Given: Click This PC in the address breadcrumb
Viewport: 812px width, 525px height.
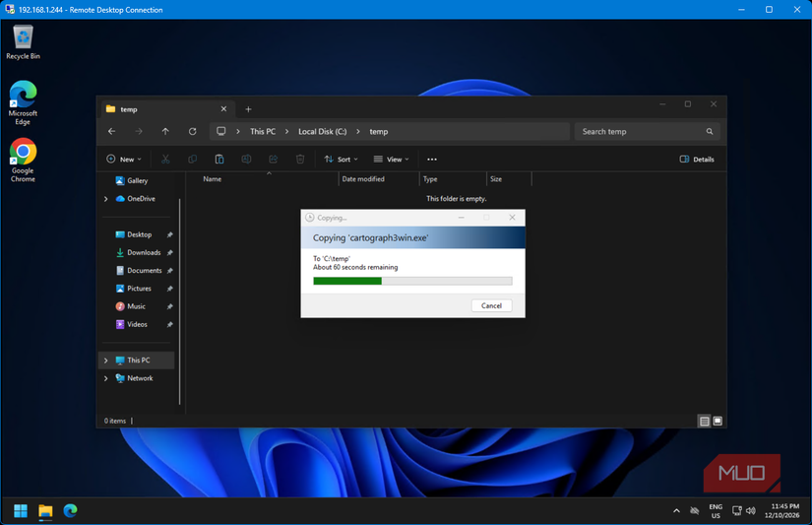Looking at the screenshot, I should [x=263, y=132].
